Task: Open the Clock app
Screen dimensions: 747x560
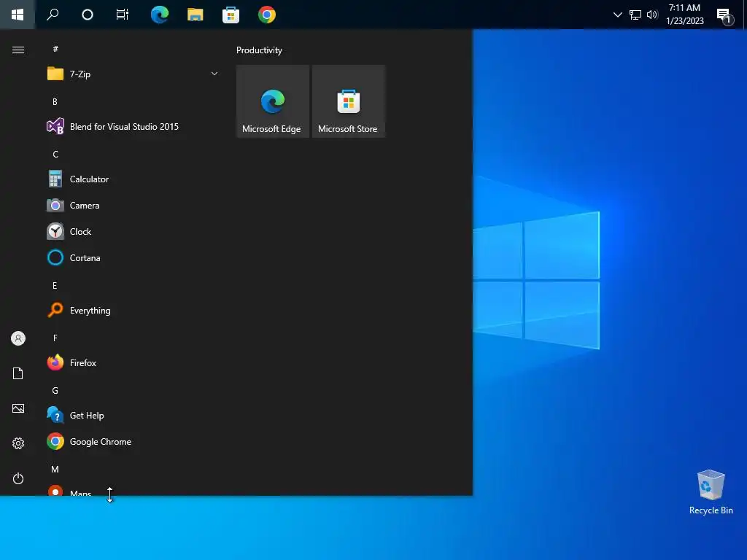Action: tap(133, 231)
